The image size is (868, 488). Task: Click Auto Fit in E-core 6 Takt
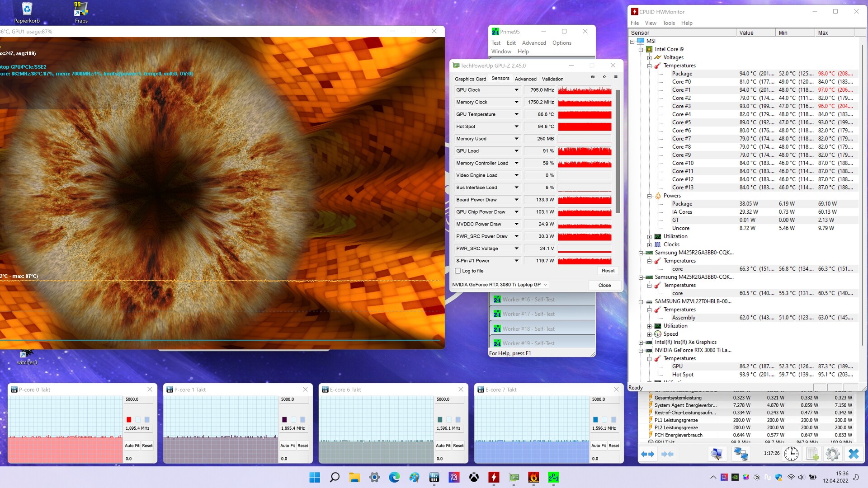(443, 446)
